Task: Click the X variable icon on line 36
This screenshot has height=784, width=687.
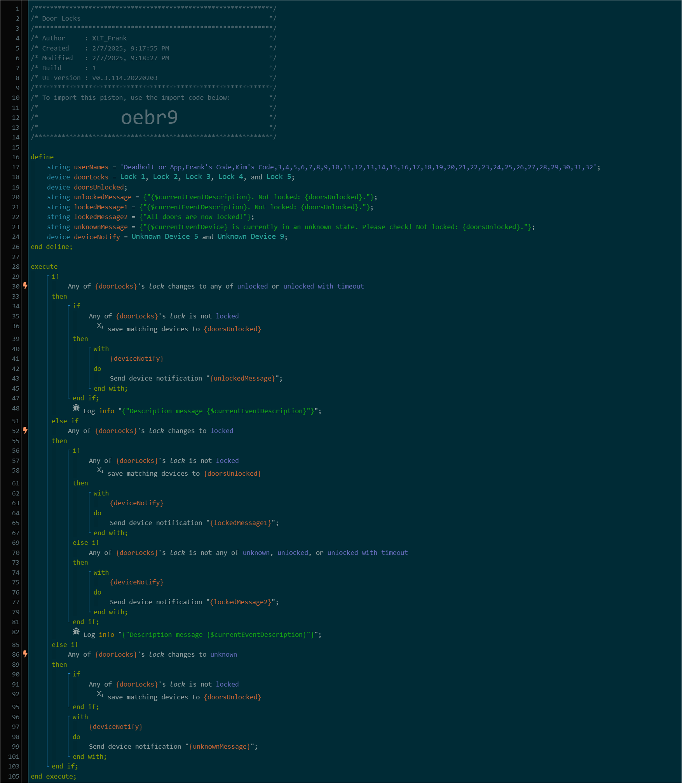Action: tap(100, 326)
